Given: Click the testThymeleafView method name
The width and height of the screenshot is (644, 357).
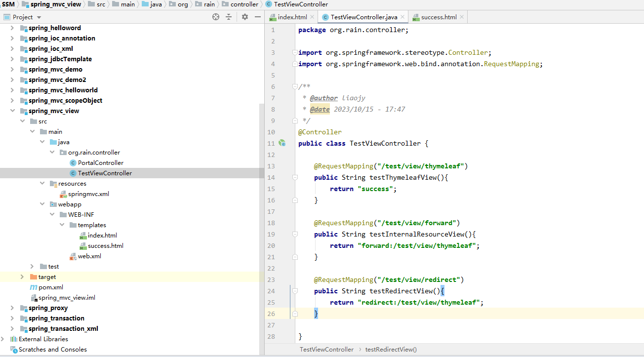Looking at the screenshot, I should click(402, 178).
